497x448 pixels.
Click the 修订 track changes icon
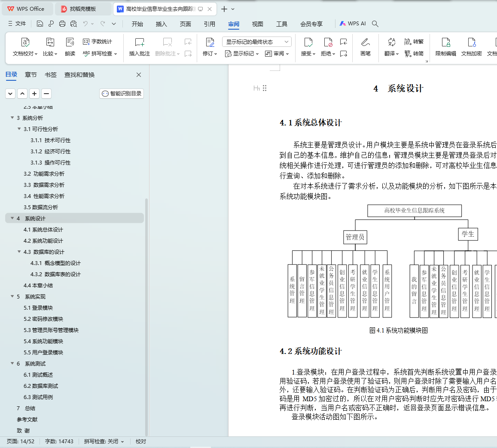click(210, 43)
